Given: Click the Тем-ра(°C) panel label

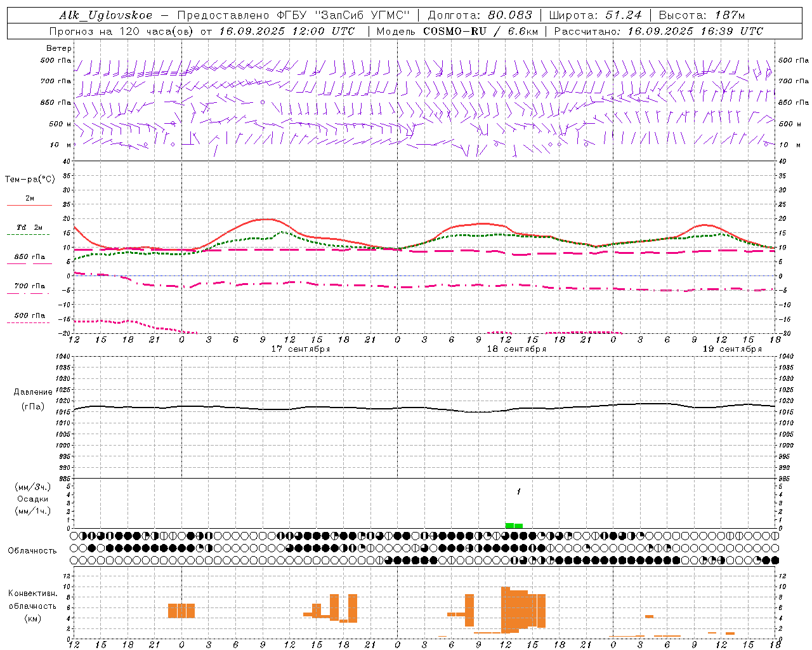Looking at the screenshot, I should pos(30,179).
